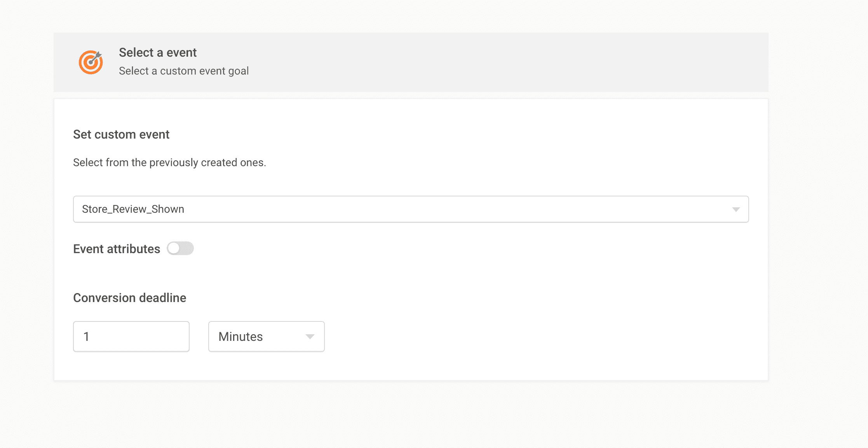Screen dimensions: 868x448
Task: Open the Minutes time unit dropdown
Action: pos(266,337)
